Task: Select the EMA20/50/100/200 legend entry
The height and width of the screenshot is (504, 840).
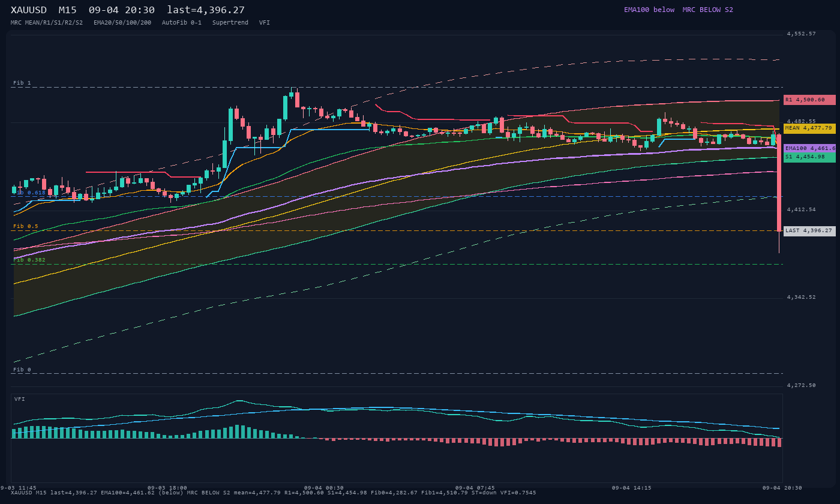Action: point(122,23)
